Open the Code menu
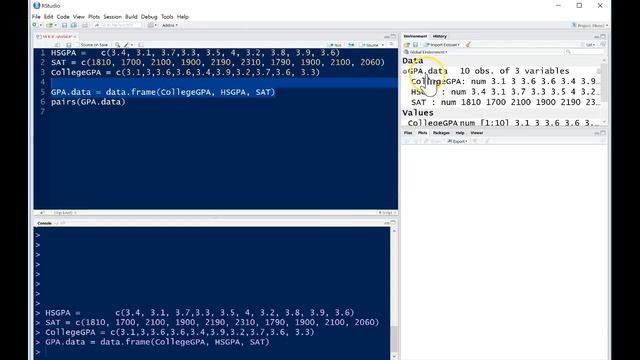The height and width of the screenshot is (360, 640). coord(63,17)
